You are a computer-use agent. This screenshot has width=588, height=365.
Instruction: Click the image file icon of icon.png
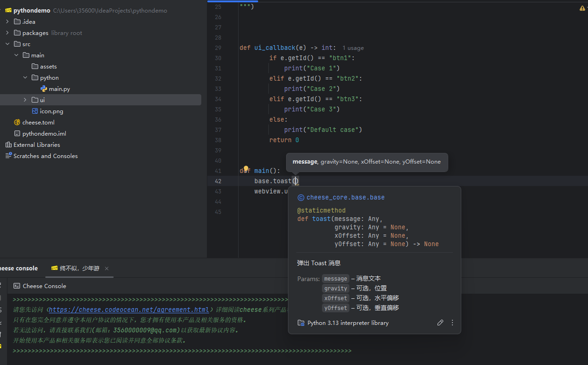point(35,111)
